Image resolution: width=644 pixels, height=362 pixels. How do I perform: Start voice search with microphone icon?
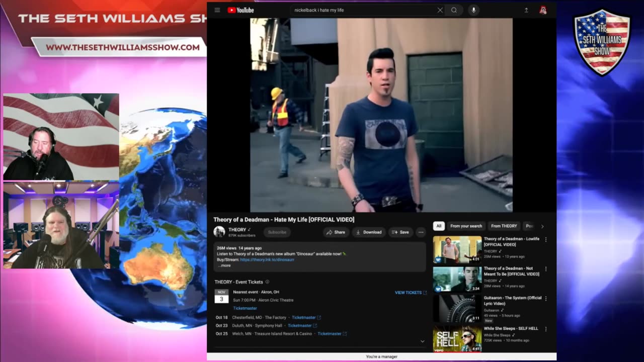(x=473, y=10)
